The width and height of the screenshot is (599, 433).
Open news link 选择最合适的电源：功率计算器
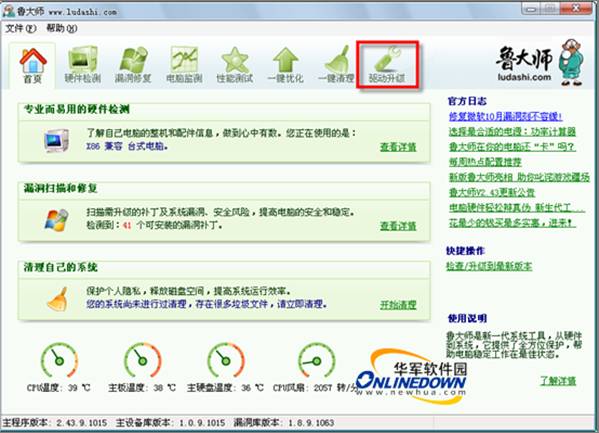(512, 131)
